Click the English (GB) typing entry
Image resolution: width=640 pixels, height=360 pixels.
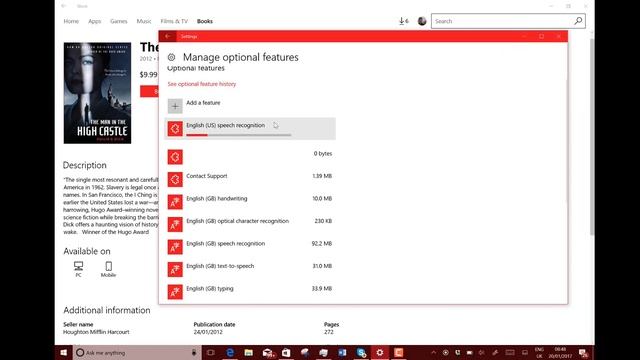pos(250,291)
